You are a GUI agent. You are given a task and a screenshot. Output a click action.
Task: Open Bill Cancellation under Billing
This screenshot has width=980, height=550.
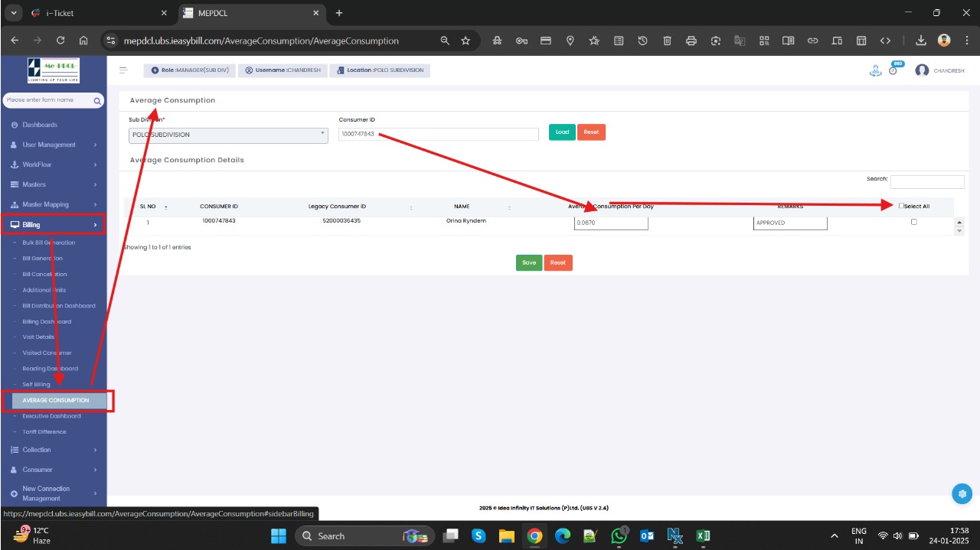(44, 274)
